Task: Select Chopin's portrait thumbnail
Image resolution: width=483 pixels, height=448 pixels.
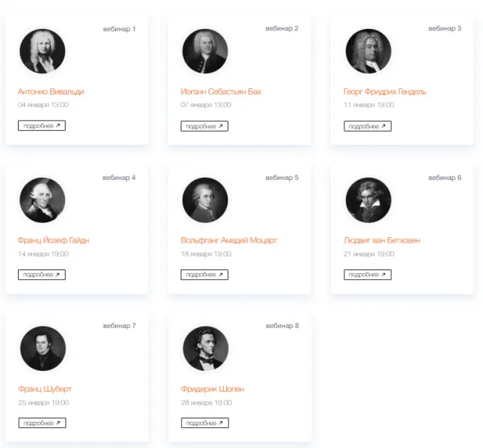Action: [205, 349]
